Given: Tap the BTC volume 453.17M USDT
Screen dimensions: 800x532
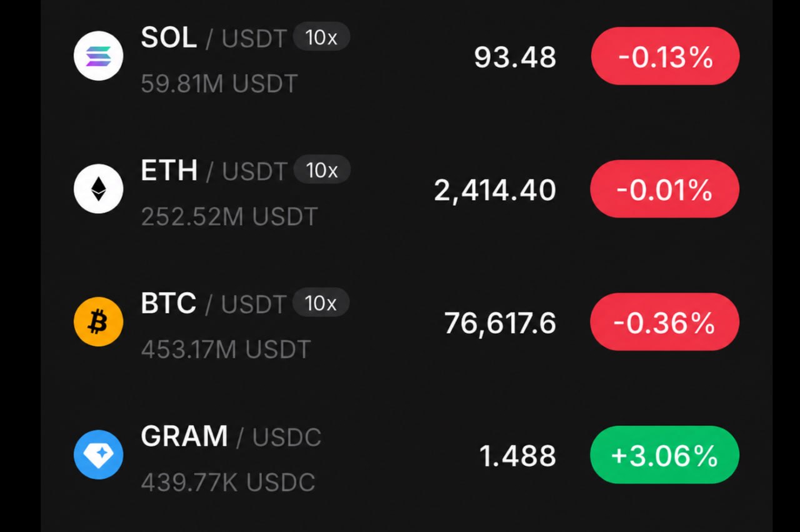Looking at the screenshot, I should (226, 349).
